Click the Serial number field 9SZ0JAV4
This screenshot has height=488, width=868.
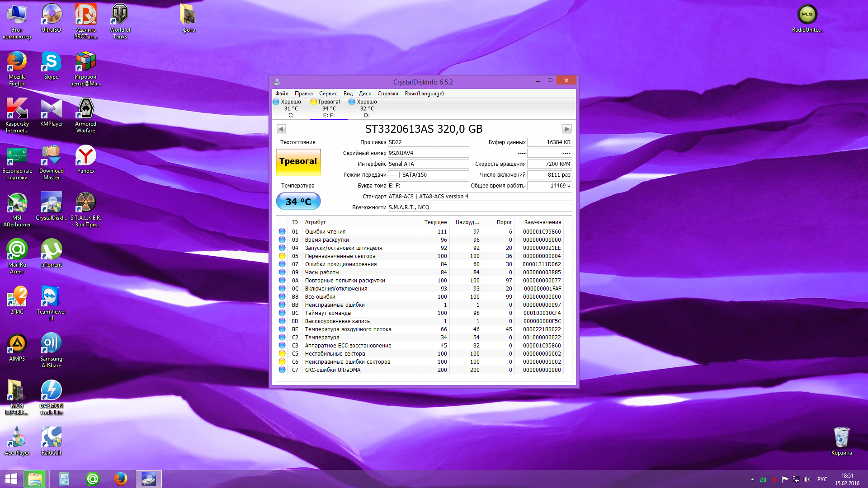point(428,153)
